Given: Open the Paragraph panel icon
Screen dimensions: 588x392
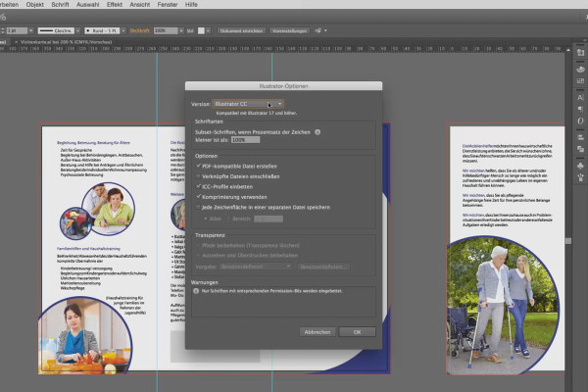Looking at the screenshot, I should (580, 109).
